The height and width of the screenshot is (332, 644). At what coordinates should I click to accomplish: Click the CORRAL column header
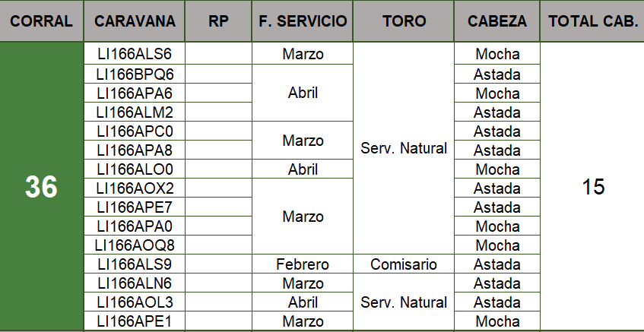(42, 21)
